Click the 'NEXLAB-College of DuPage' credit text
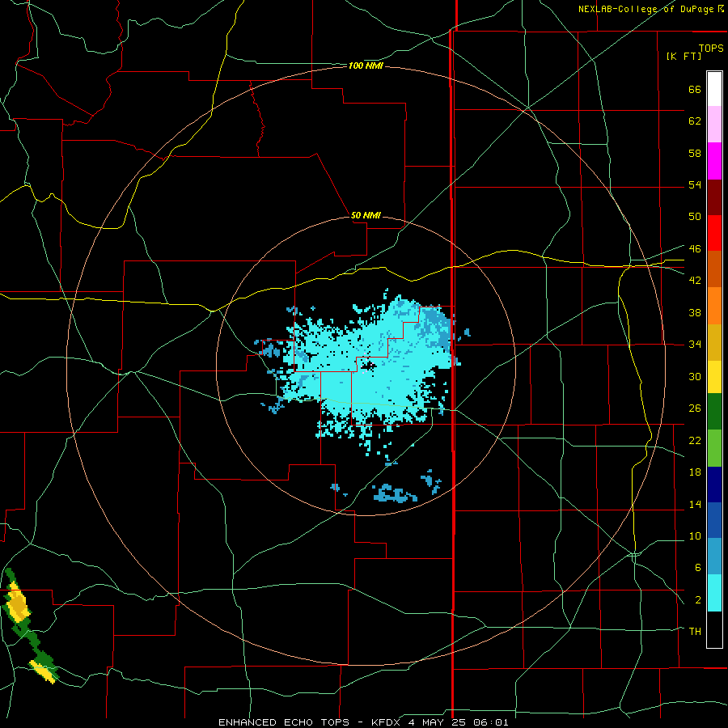Image resolution: width=728 pixels, height=728 pixels. tap(647, 9)
